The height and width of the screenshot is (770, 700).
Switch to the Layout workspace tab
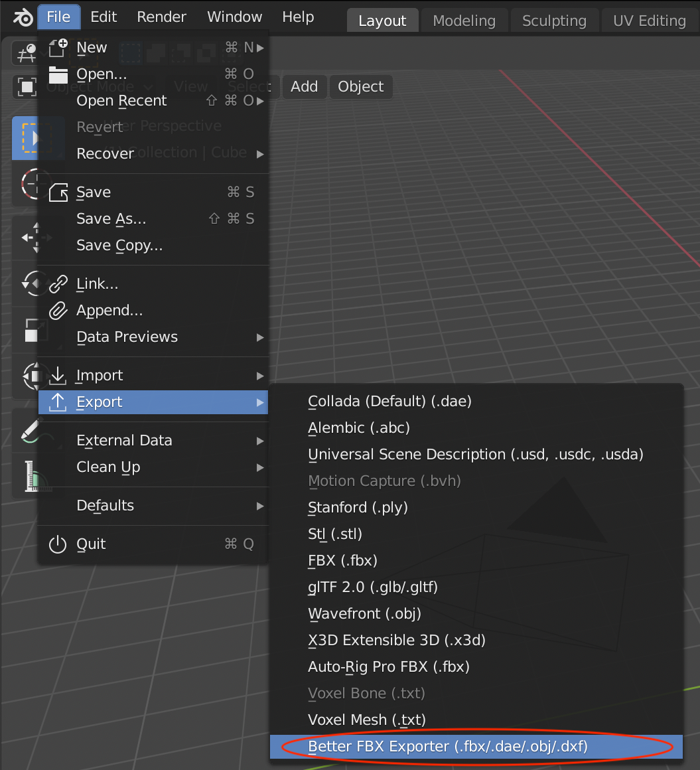[382, 21]
